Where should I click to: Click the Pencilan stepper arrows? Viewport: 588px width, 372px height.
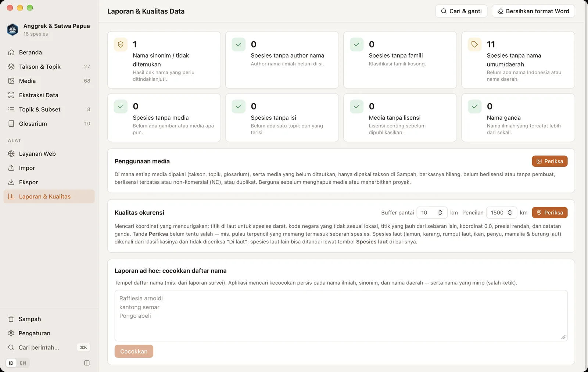pyautogui.click(x=510, y=213)
